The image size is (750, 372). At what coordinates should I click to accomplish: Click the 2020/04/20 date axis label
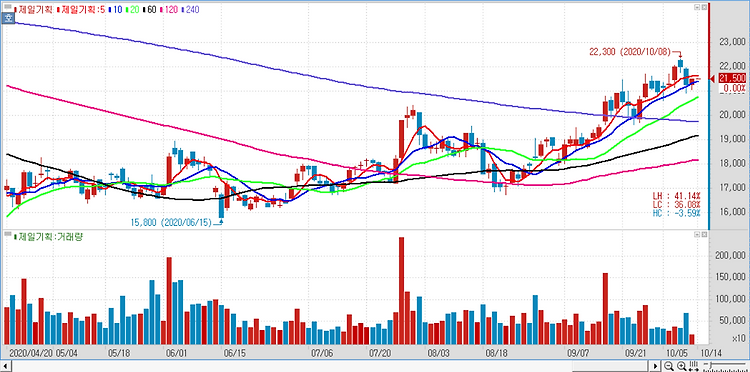click(30, 353)
